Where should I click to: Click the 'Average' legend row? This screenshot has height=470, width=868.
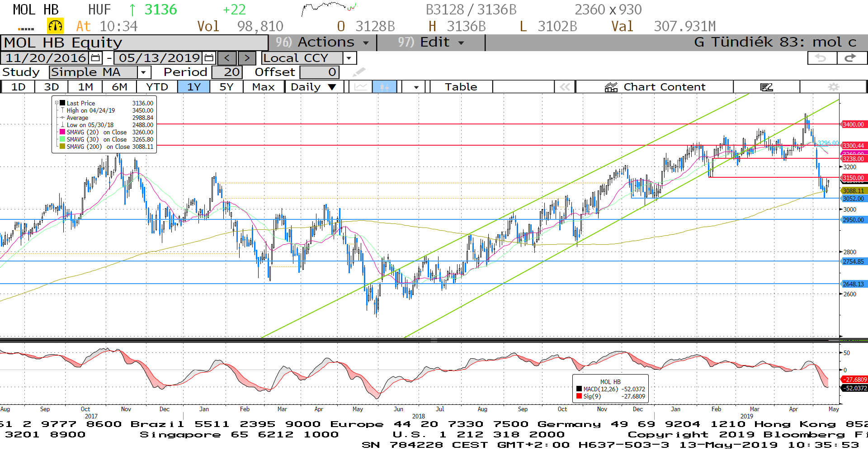(107, 118)
